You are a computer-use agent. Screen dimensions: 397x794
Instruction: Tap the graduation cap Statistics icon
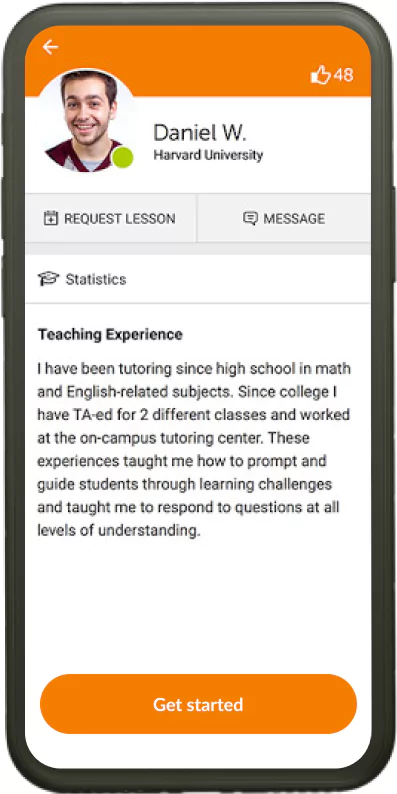49,279
